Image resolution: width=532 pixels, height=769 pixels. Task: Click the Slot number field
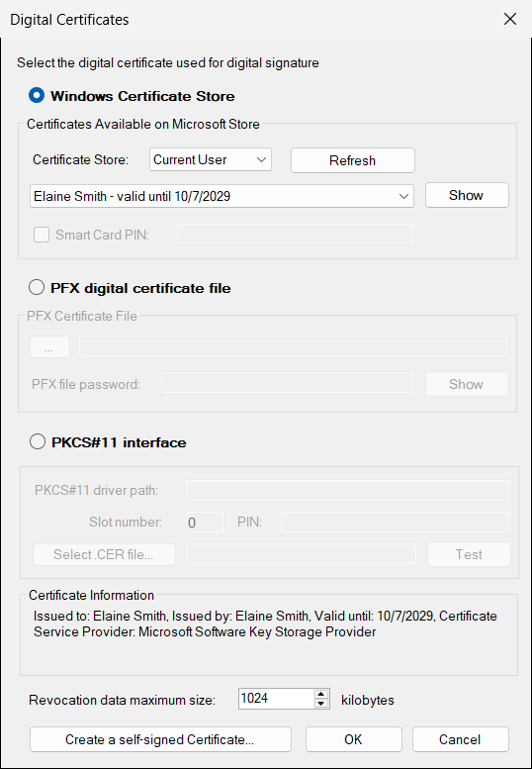coord(205,523)
